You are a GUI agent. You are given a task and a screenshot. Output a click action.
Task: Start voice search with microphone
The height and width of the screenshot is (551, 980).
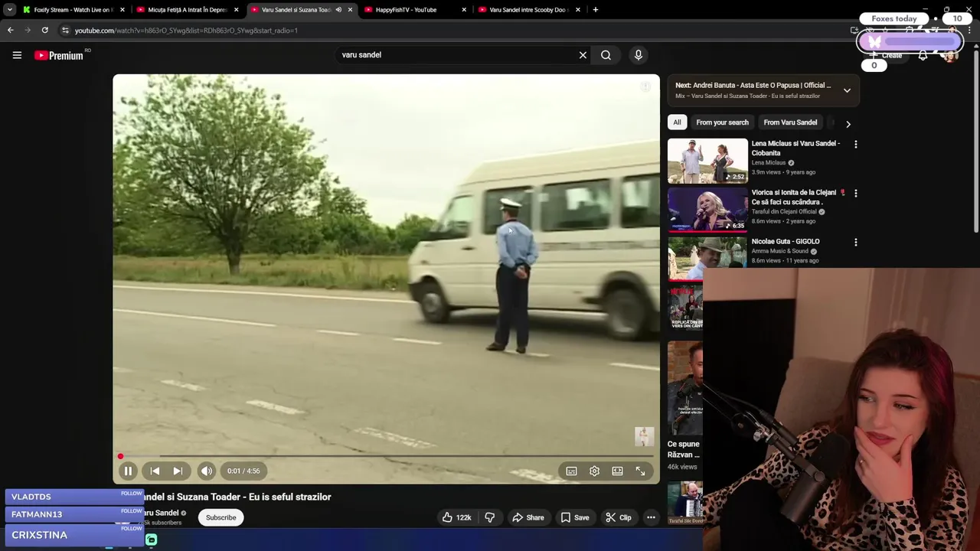point(639,55)
